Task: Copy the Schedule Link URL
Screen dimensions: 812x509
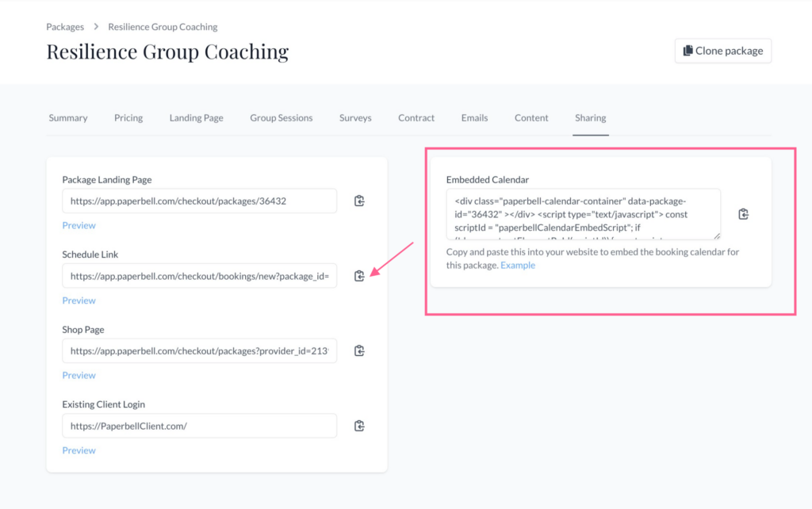Action: click(x=359, y=276)
